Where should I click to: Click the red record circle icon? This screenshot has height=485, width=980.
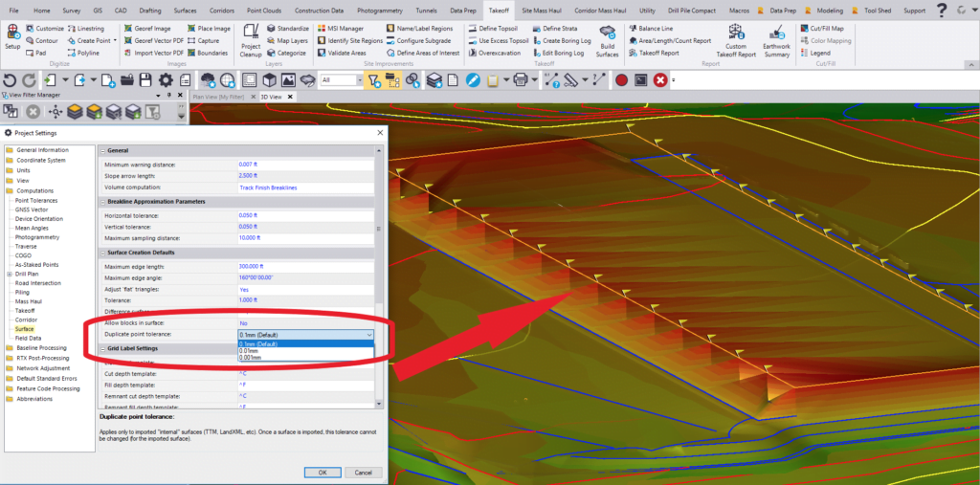coord(620,80)
